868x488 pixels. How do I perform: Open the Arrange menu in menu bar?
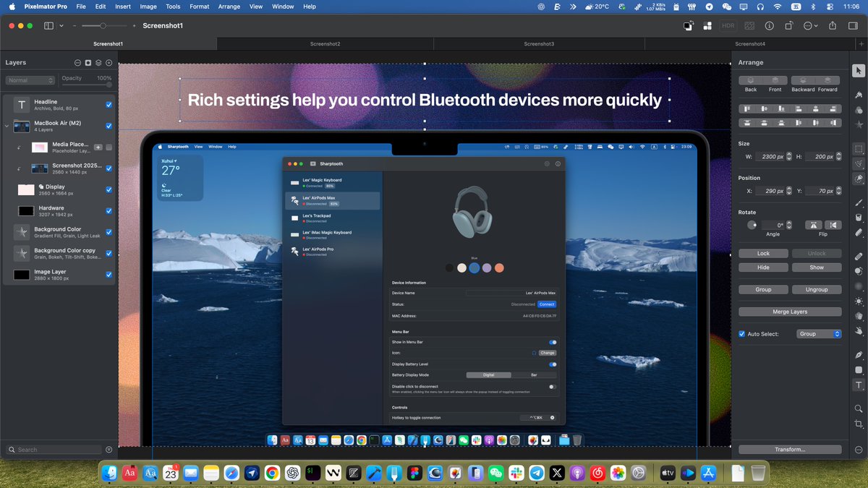point(229,7)
